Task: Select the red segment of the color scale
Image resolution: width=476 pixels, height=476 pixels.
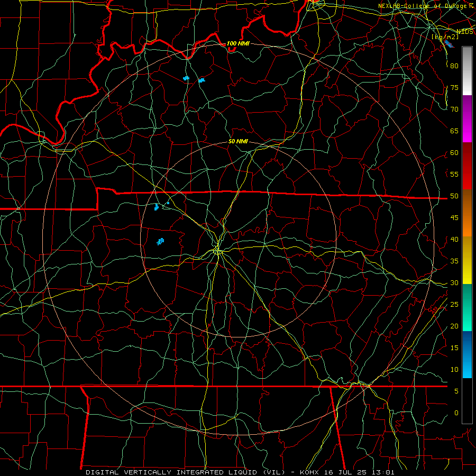Action: [x=467, y=166]
